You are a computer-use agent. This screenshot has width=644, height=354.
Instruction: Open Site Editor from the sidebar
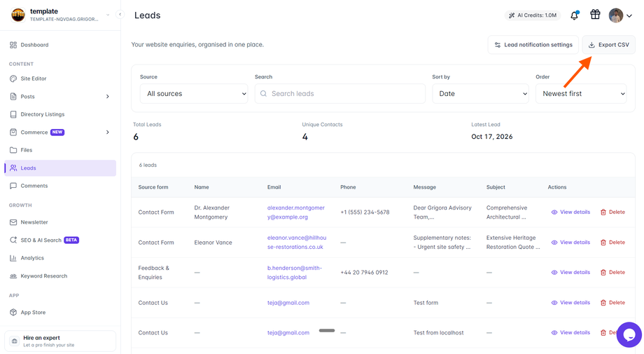pos(60,79)
